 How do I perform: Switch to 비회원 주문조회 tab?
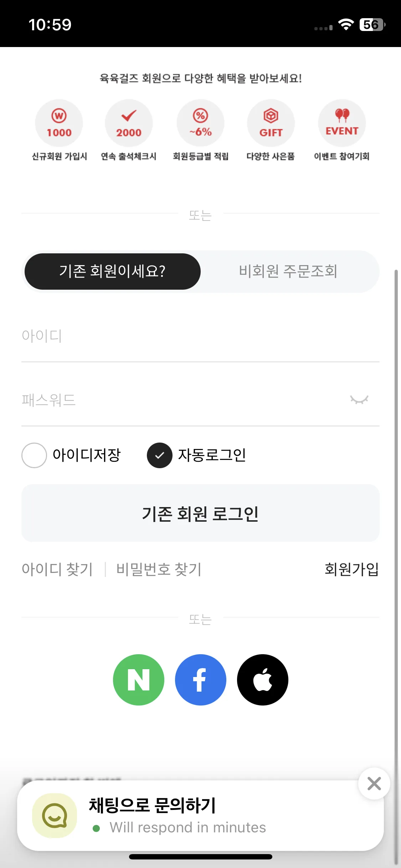pyautogui.click(x=288, y=271)
